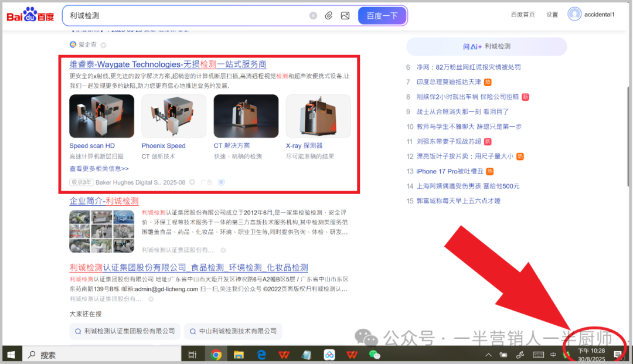The image size is (633, 364).
Task: Click the 百度一下 search button
Action: [382, 16]
